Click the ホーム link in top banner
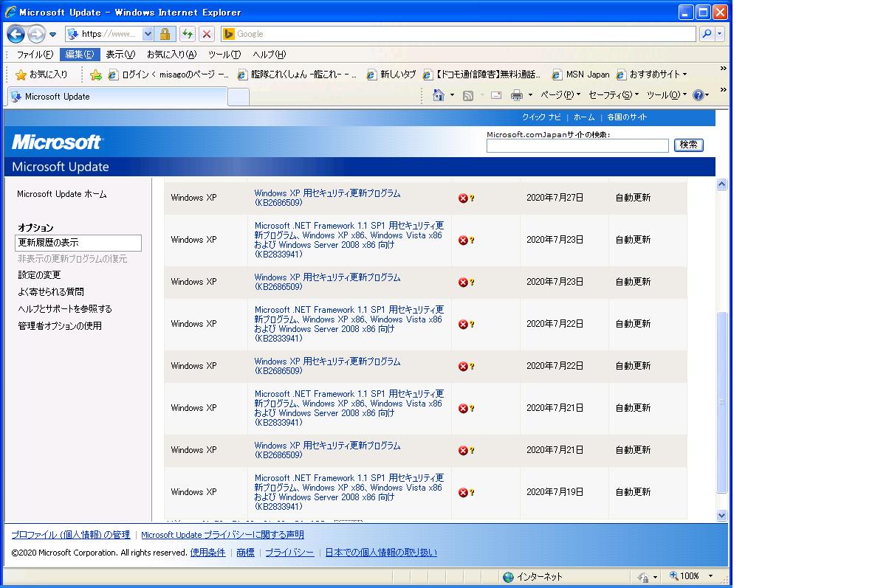Viewport: 889px width, 588px height. (x=584, y=117)
